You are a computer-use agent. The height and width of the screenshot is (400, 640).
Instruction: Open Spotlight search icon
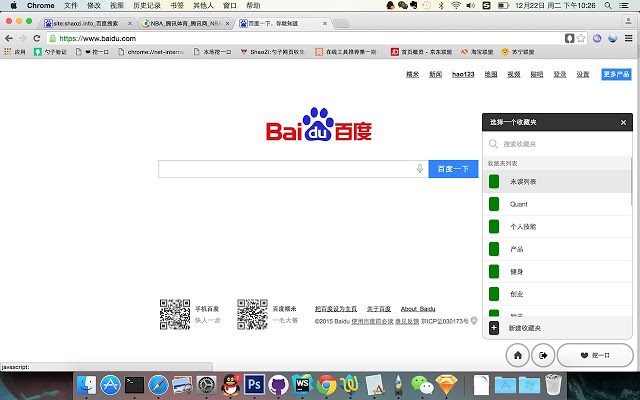tap(608, 5)
